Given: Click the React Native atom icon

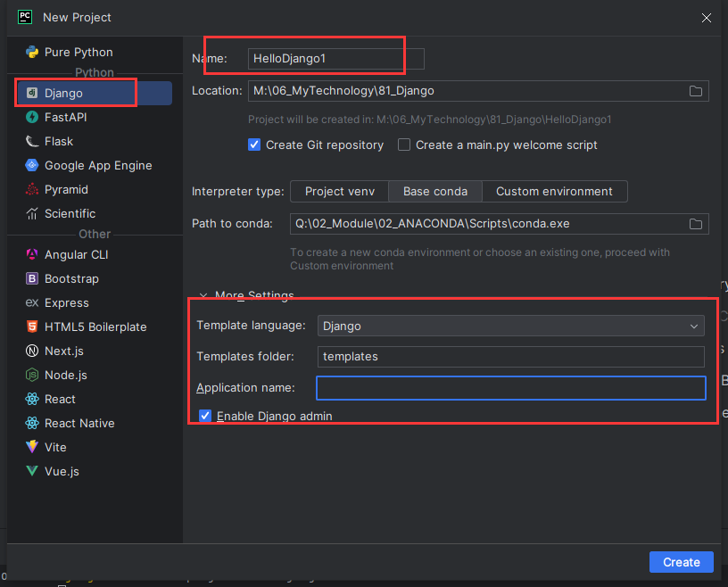Looking at the screenshot, I should (32, 423).
